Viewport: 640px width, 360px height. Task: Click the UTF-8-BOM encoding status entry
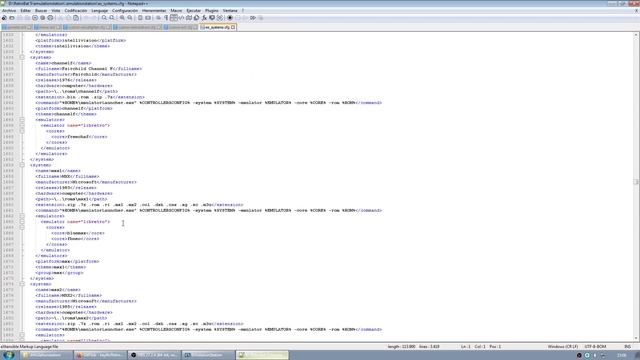point(596,347)
